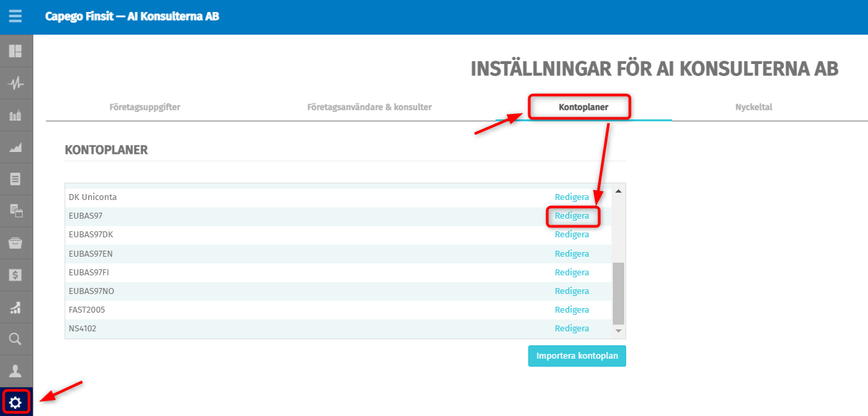Switch to the Företagsuppgifter tab
This screenshot has height=416, width=868.
pos(145,107)
